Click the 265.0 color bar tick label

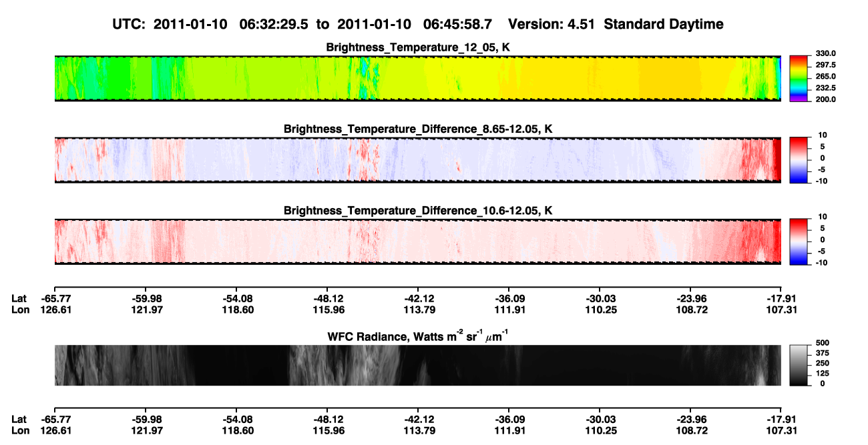pyautogui.click(x=827, y=76)
